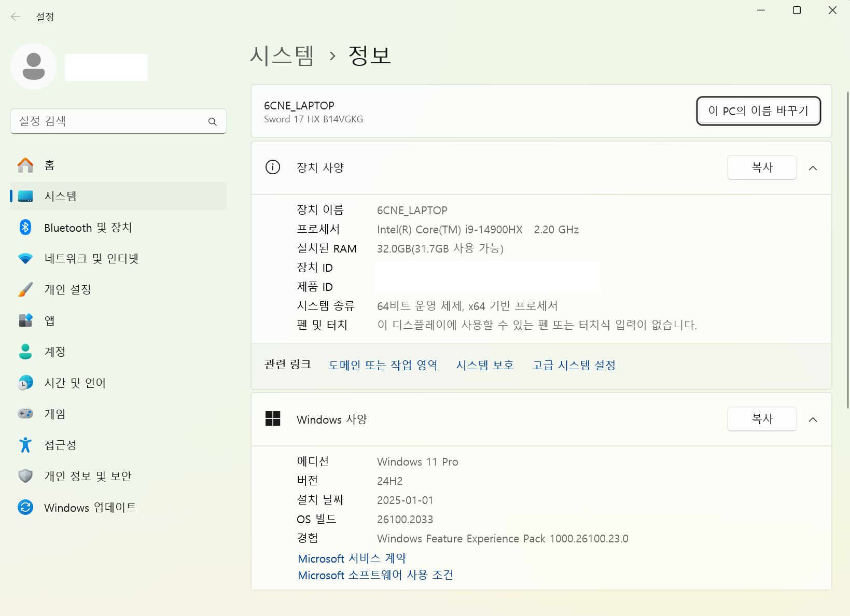Open 앱 settings page
This screenshot has height=616, width=850.
tap(119, 320)
